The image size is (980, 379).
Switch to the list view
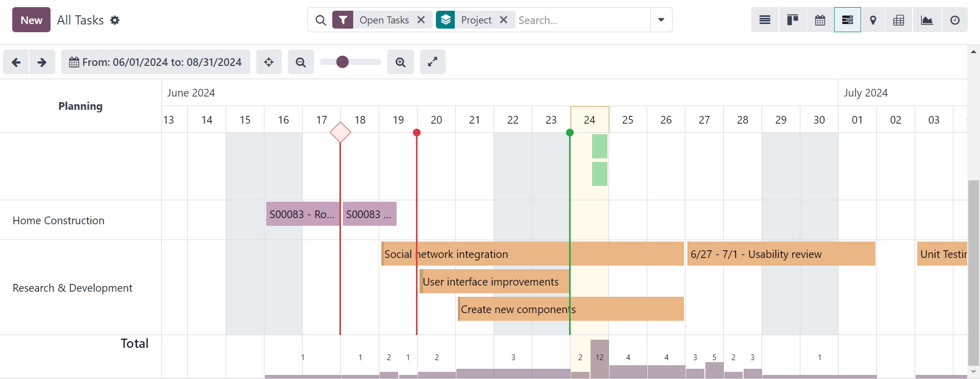point(765,20)
